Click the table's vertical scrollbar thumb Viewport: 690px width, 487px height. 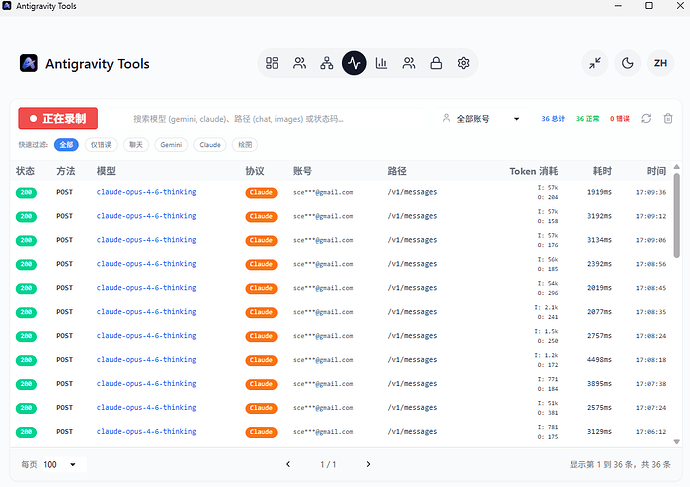(x=677, y=216)
